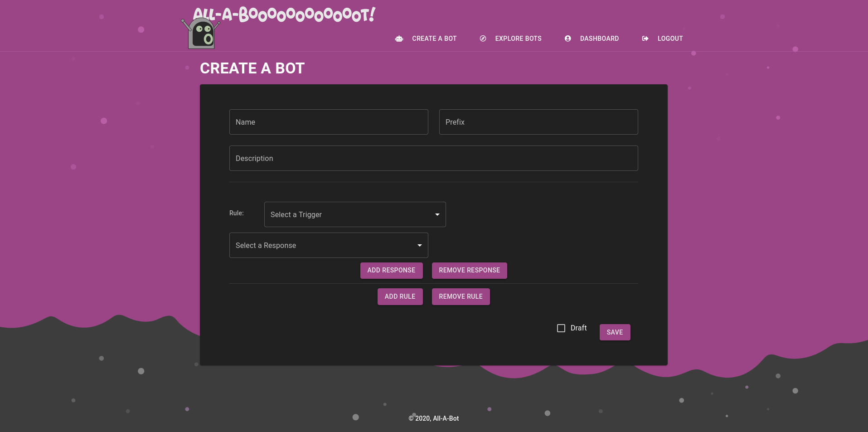Viewport: 868px width, 432px height.
Task: Enable the Draft checkbox
Action: click(x=561, y=328)
